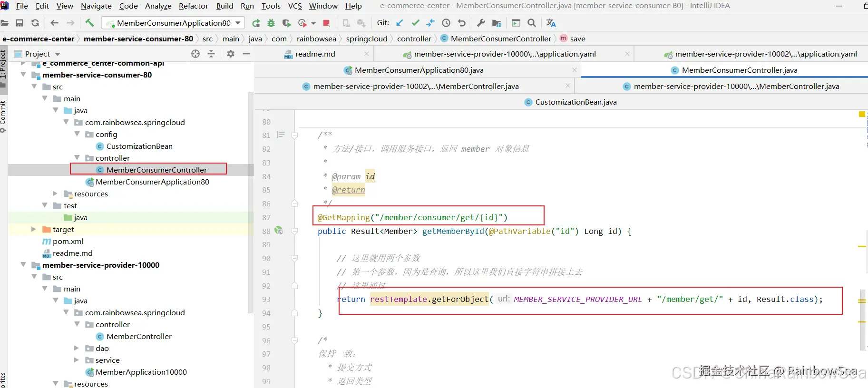Open the Refactor menu

(193, 6)
